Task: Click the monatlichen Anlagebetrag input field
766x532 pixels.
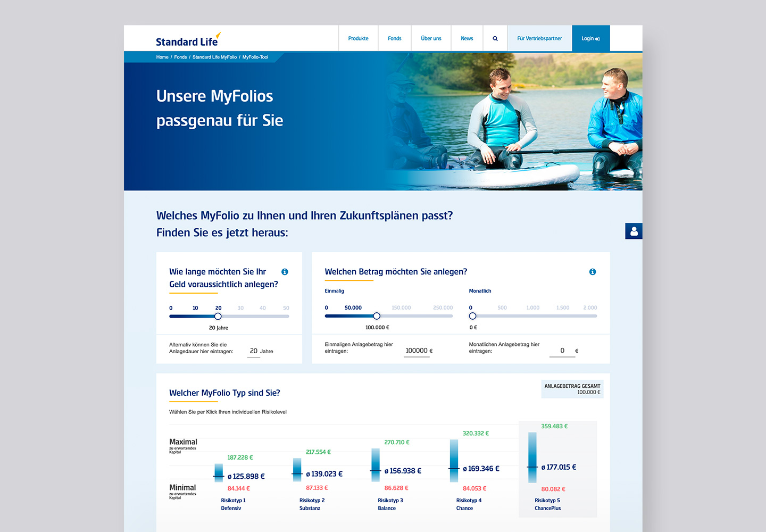Action: click(x=562, y=351)
